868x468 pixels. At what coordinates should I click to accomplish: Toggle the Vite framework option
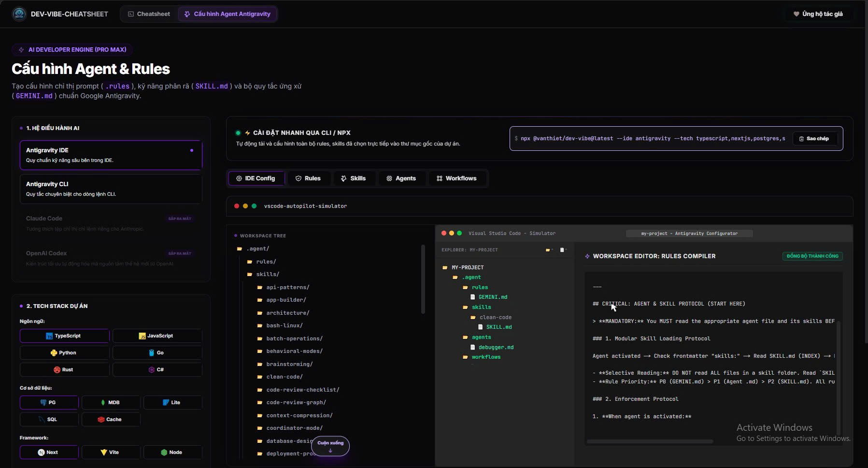point(111,453)
